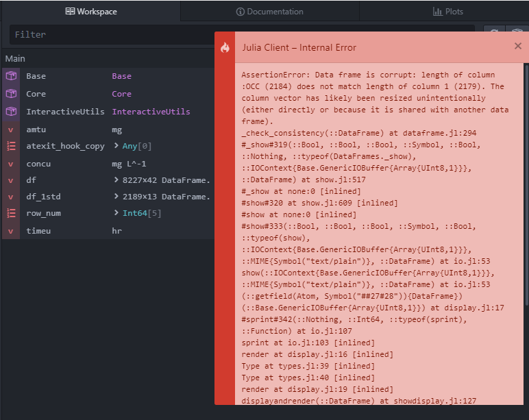The height and width of the screenshot is (420, 529).
Task: Open the Plots tab
Action: point(448,12)
